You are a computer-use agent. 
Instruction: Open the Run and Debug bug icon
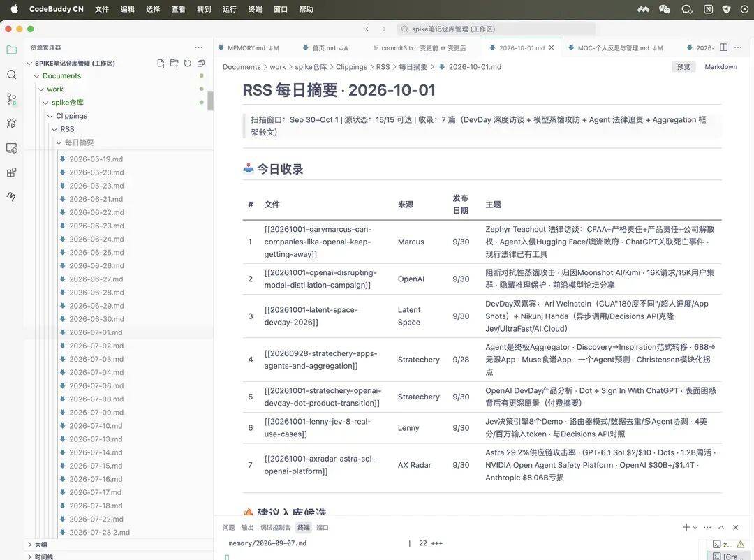12,123
